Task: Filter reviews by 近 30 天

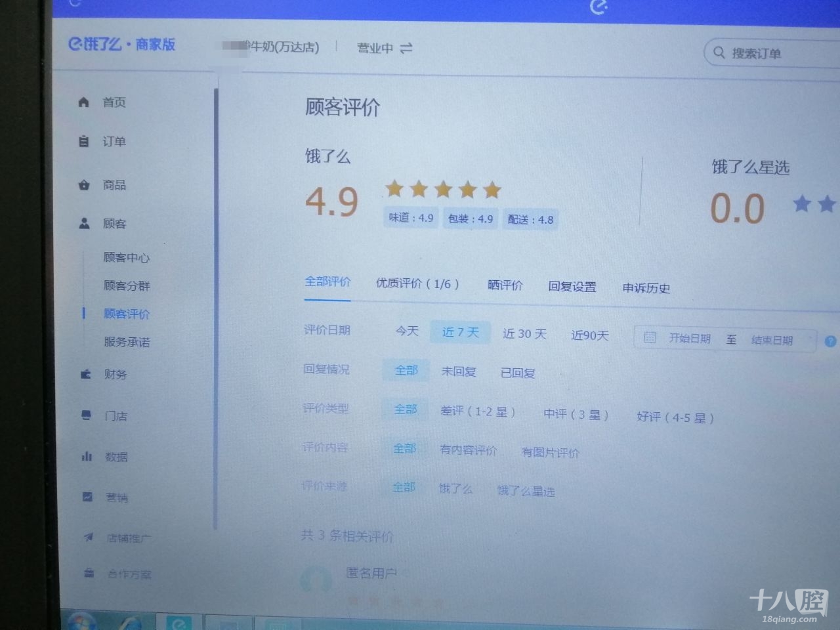Action: [524, 333]
